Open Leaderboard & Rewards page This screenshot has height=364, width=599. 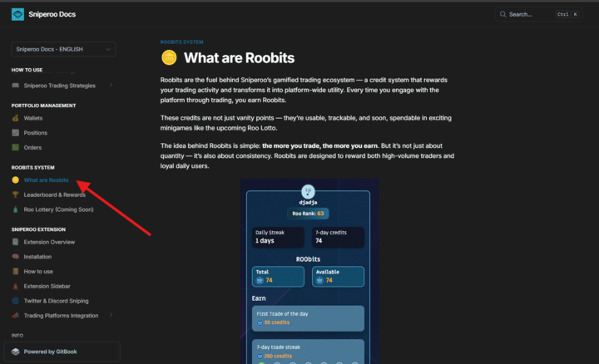[55, 195]
